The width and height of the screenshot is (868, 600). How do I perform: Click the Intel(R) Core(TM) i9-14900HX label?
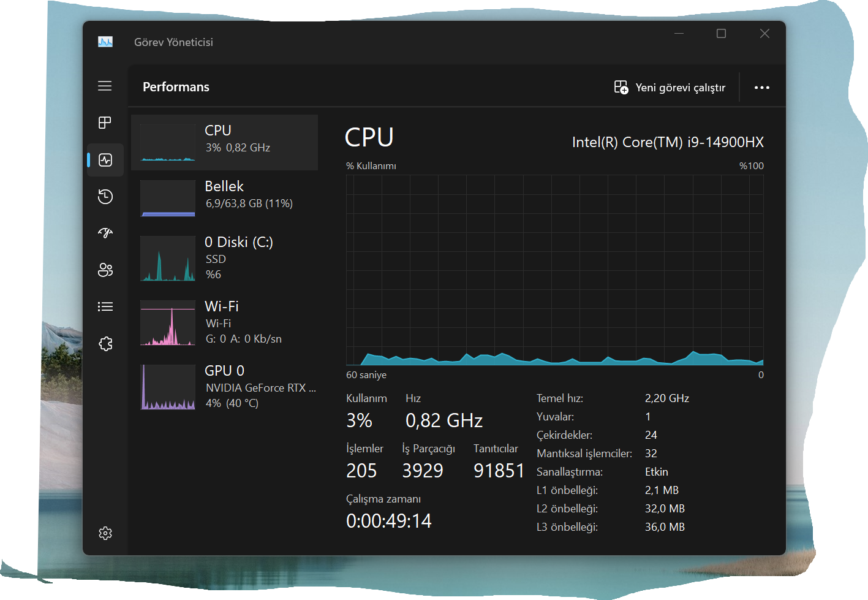coord(668,142)
